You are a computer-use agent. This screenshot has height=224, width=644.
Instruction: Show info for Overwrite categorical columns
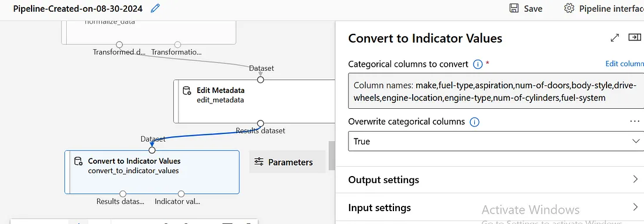pos(474,122)
